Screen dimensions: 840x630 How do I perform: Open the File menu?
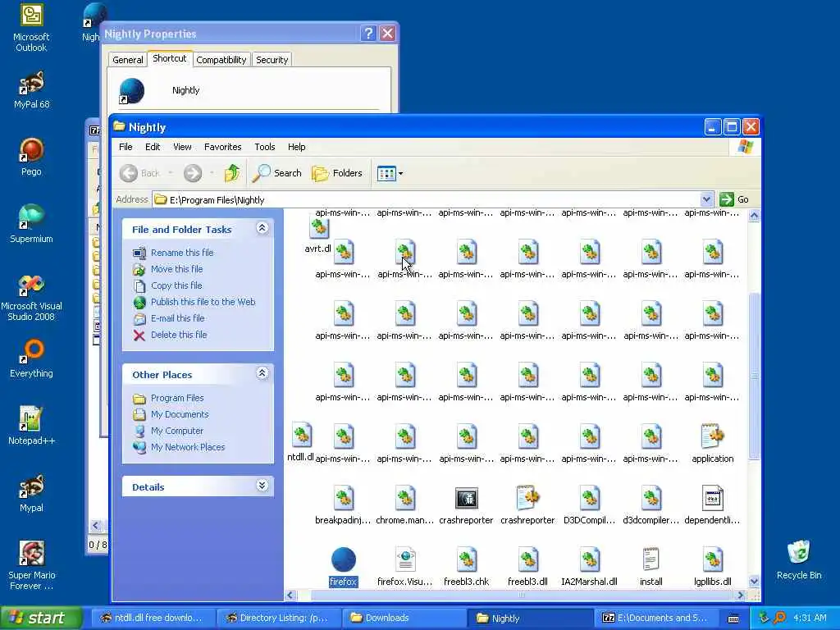tap(126, 147)
